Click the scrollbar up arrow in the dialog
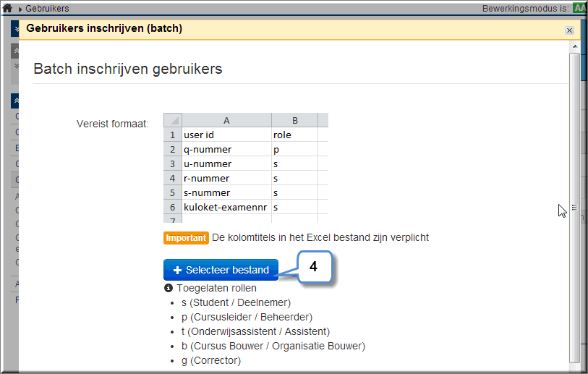 point(574,46)
